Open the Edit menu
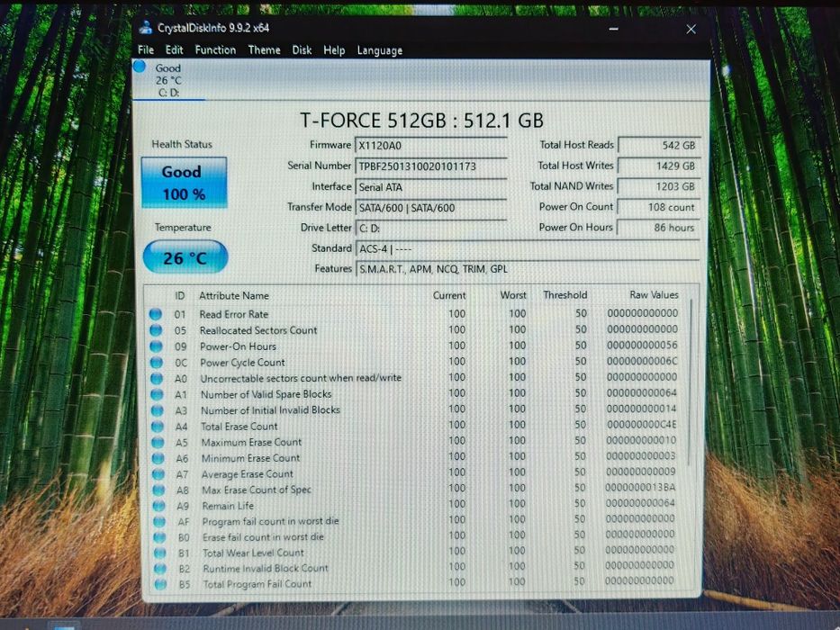Screen dimensions: 840x630 pyautogui.click(x=174, y=49)
